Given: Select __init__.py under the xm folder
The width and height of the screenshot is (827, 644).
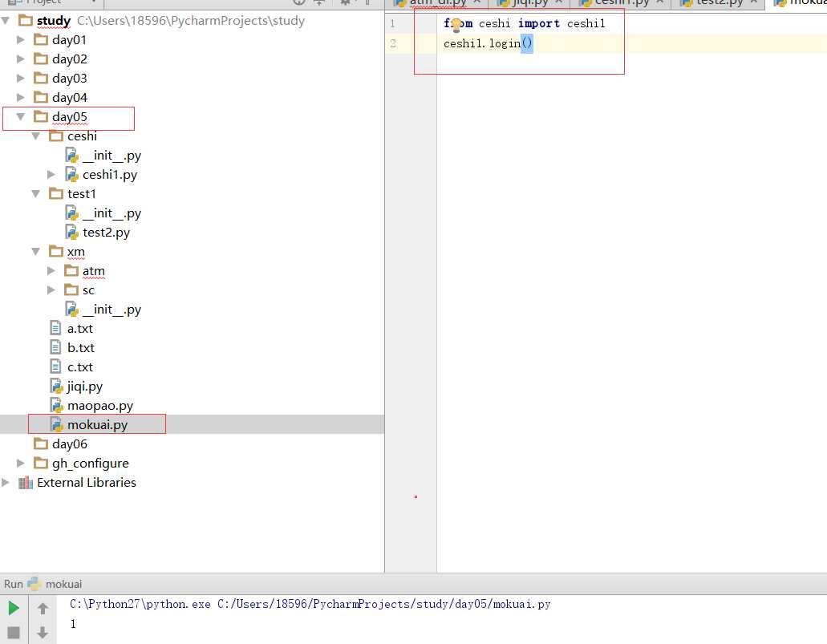Looking at the screenshot, I should pyautogui.click(x=111, y=309).
